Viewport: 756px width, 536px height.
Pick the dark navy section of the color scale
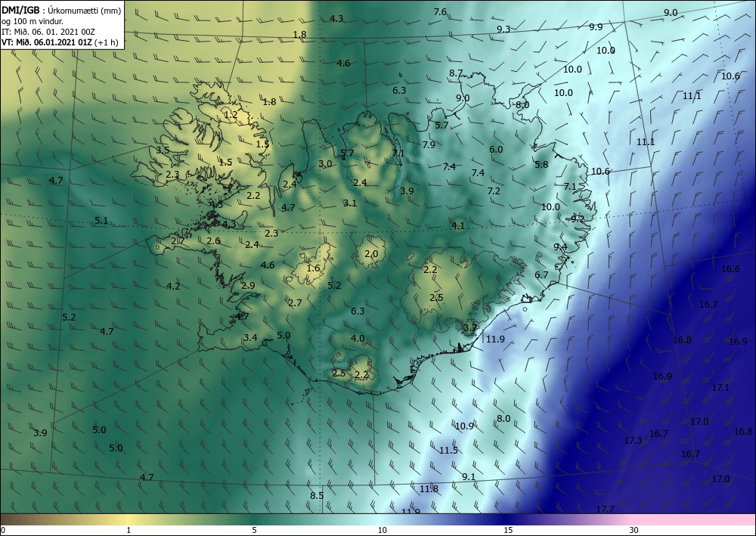click(x=507, y=519)
